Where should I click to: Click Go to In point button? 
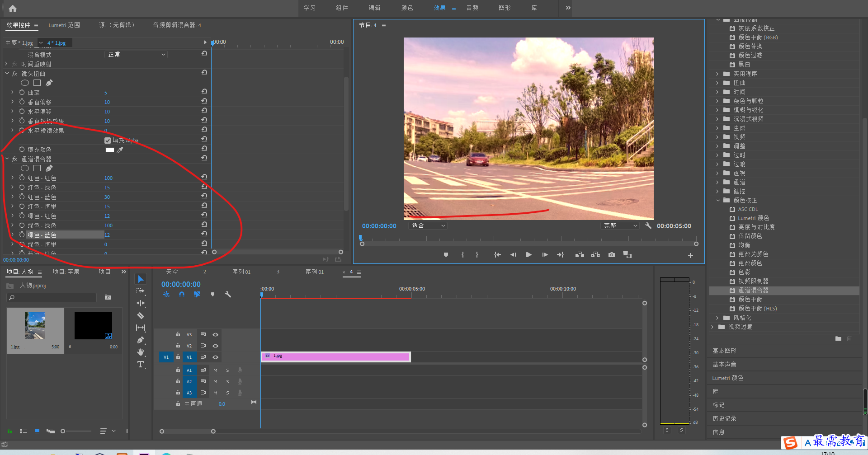point(497,255)
